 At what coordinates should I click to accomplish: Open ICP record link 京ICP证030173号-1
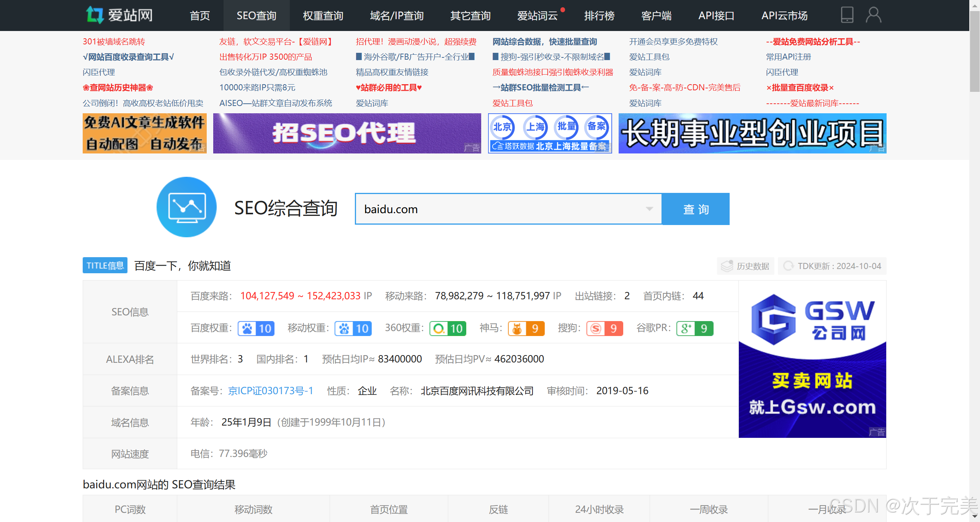(x=271, y=391)
